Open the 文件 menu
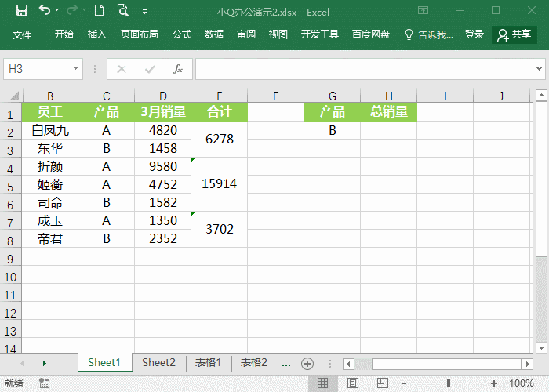Screen dimensions: 549x392 coord(22,34)
